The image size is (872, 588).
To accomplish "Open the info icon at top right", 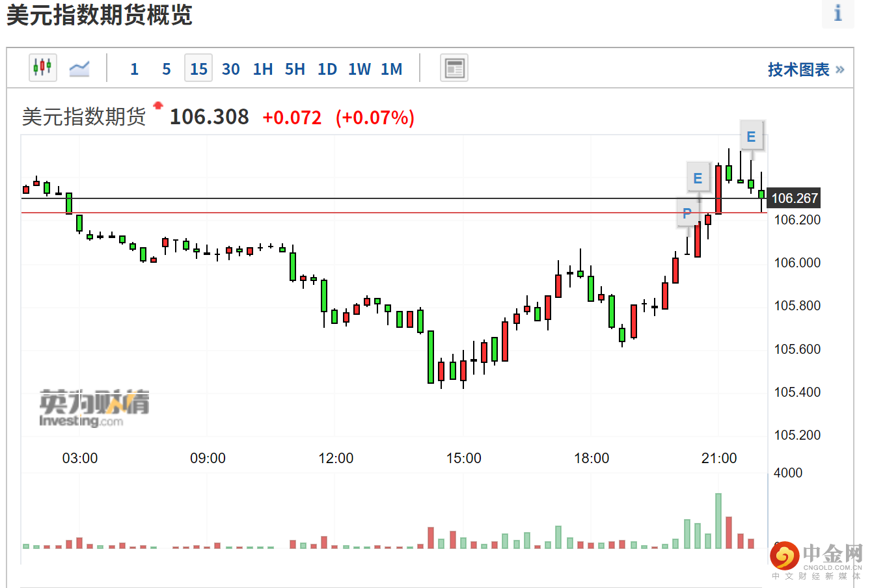I will (838, 13).
